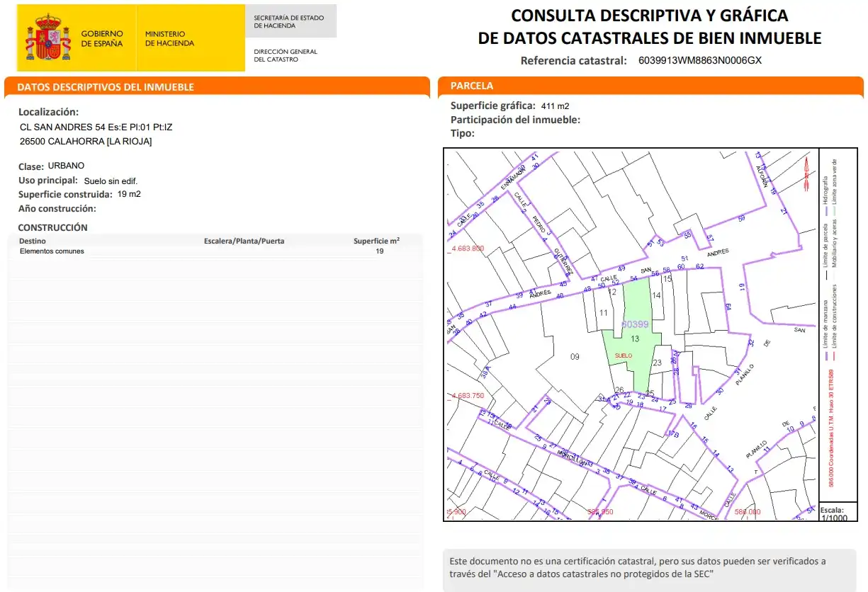Select 'Suelo sin edif.' value

(109, 181)
